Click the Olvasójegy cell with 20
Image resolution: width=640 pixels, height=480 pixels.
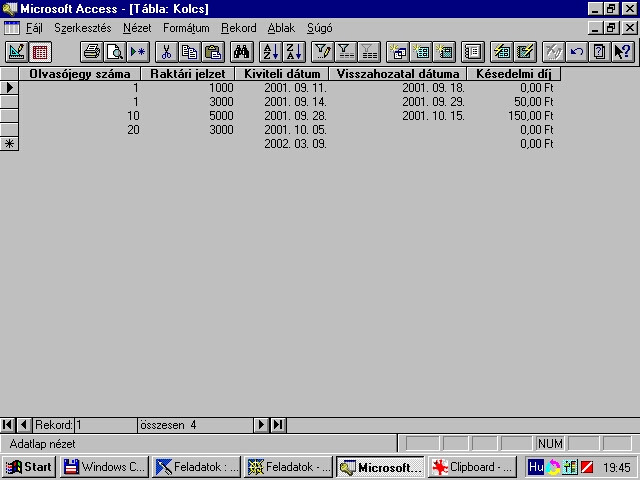(80, 130)
